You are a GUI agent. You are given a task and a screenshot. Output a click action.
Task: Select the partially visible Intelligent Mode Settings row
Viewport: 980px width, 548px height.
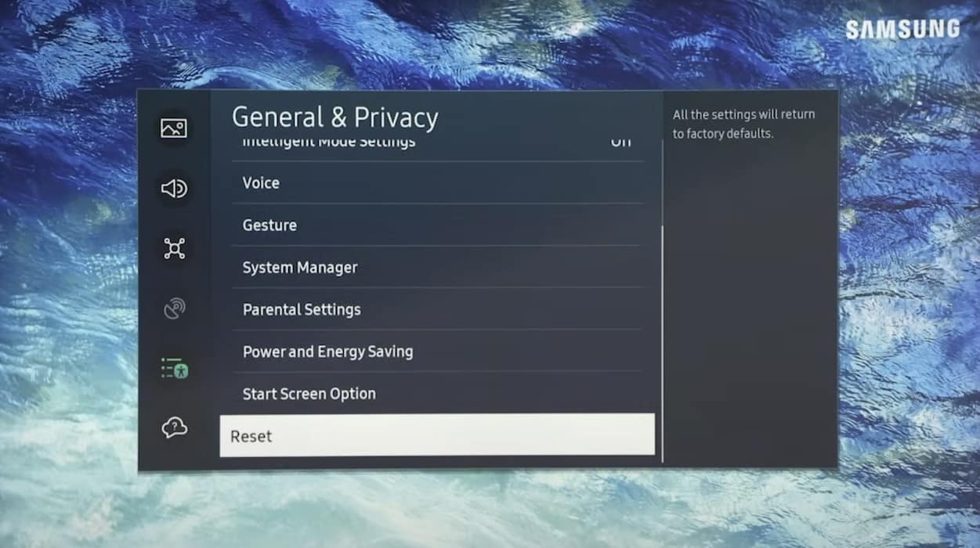click(x=329, y=144)
